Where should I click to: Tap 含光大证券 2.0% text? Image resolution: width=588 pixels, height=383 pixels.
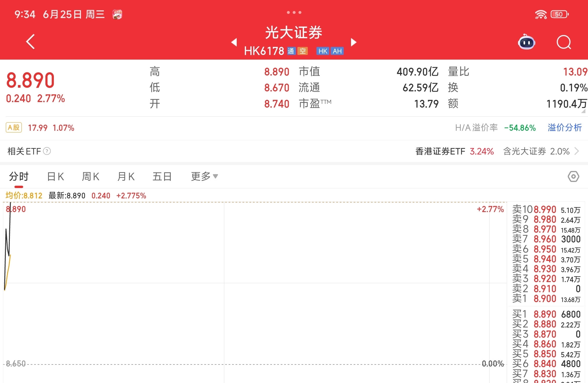536,151
